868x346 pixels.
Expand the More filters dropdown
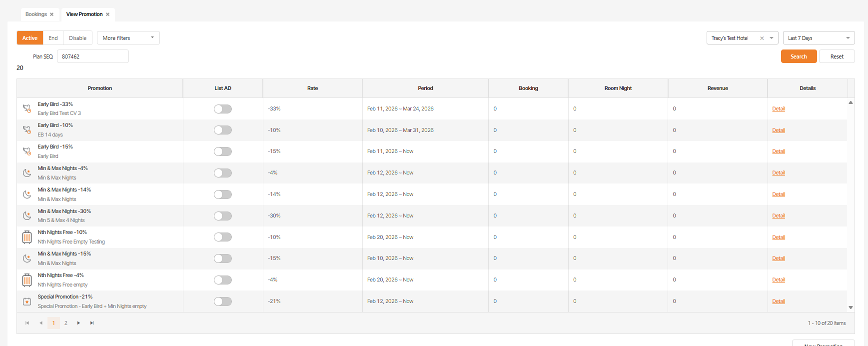coord(128,38)
